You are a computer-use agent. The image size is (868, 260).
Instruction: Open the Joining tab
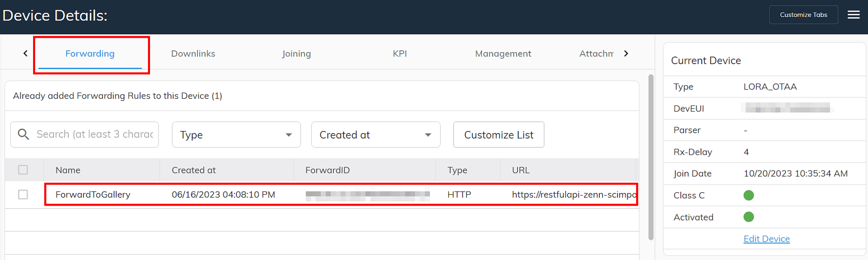296,54
